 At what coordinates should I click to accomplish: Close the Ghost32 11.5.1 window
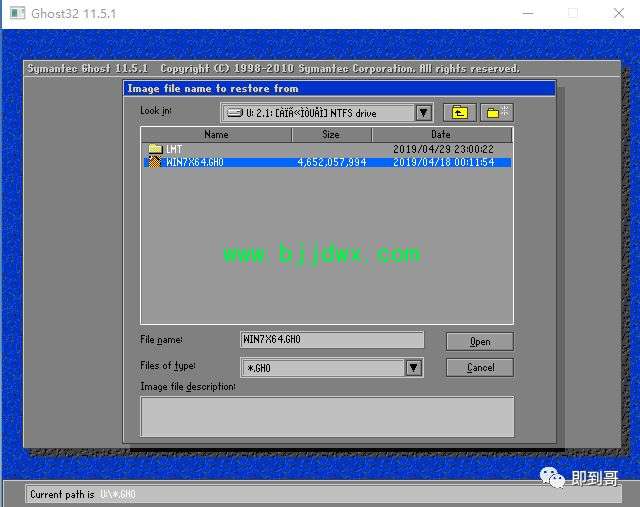619,13
